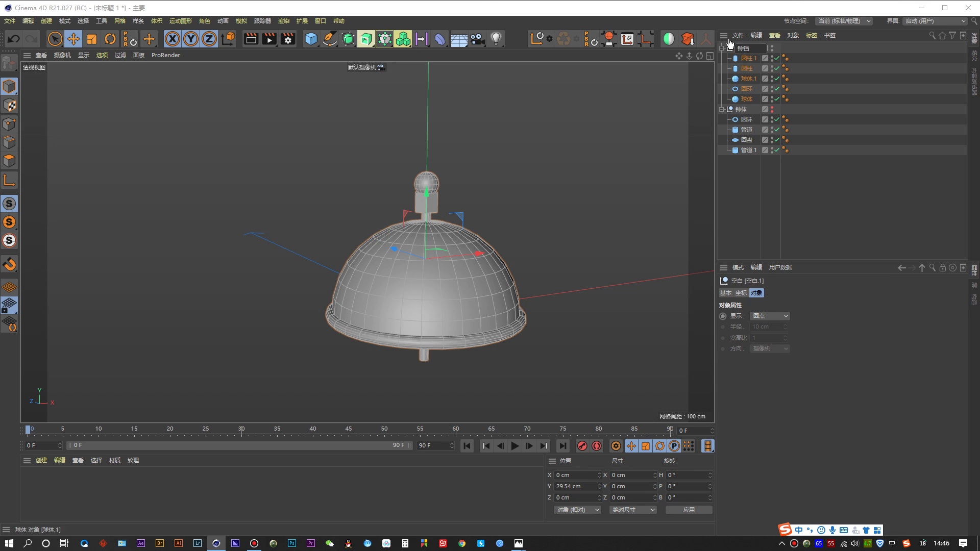This screenshot has height=551, width=980.
Task: Open the 对象 (相对) coordinate dropdown
Action: point(577,510)
